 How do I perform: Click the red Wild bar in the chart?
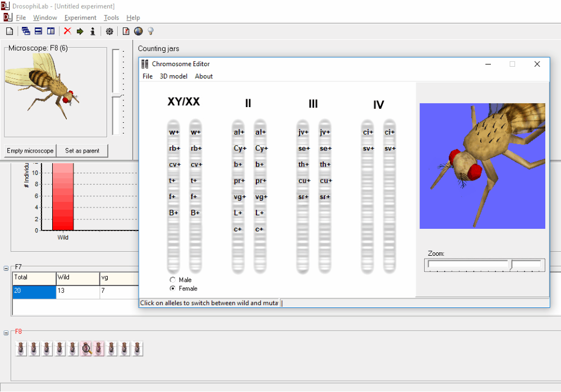pos(63,196)
